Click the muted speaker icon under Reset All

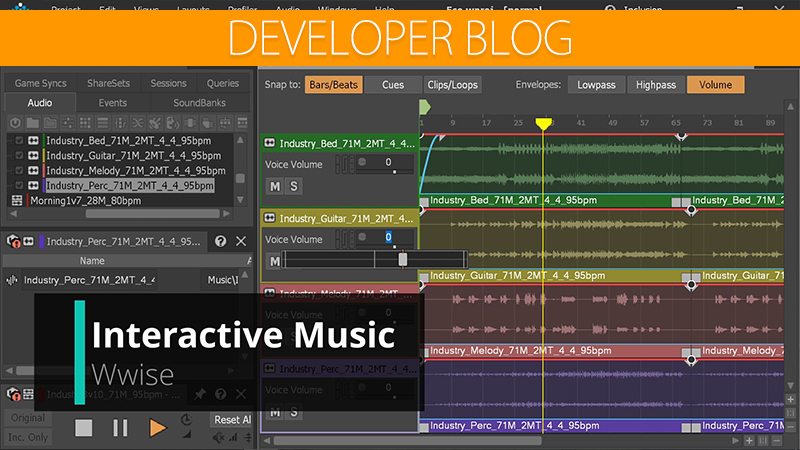219,437
